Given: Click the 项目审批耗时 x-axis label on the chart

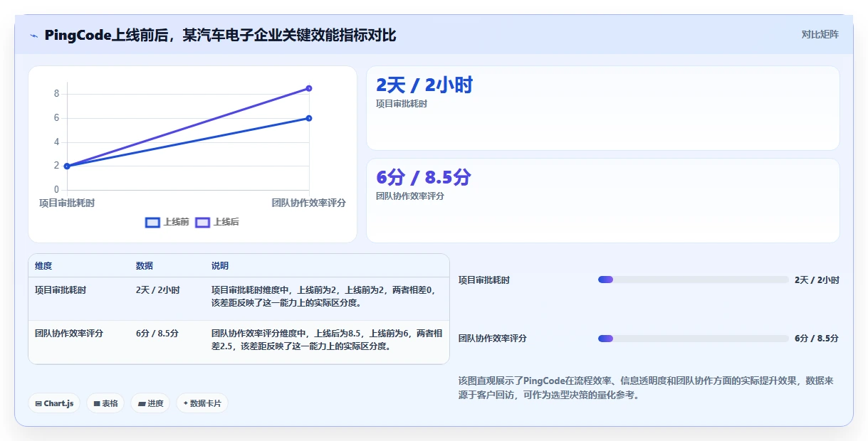Looking at the screenshot, I should point(67,203).
